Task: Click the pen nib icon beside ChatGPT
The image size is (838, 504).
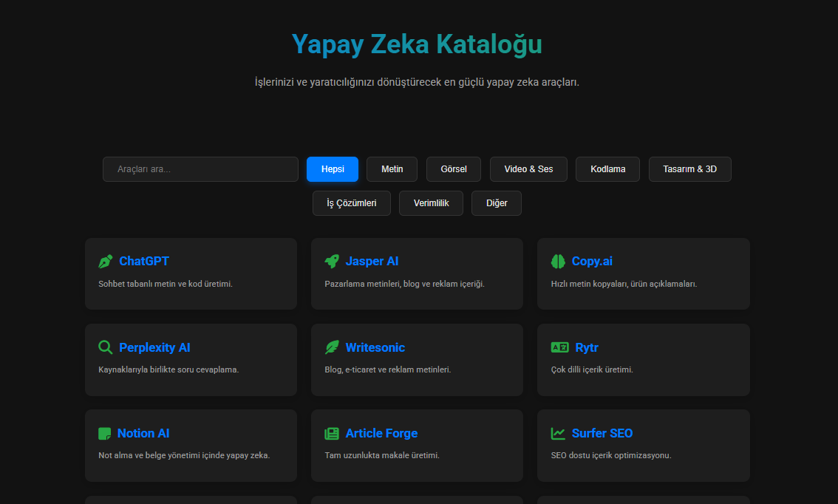Action: [105, 262]
